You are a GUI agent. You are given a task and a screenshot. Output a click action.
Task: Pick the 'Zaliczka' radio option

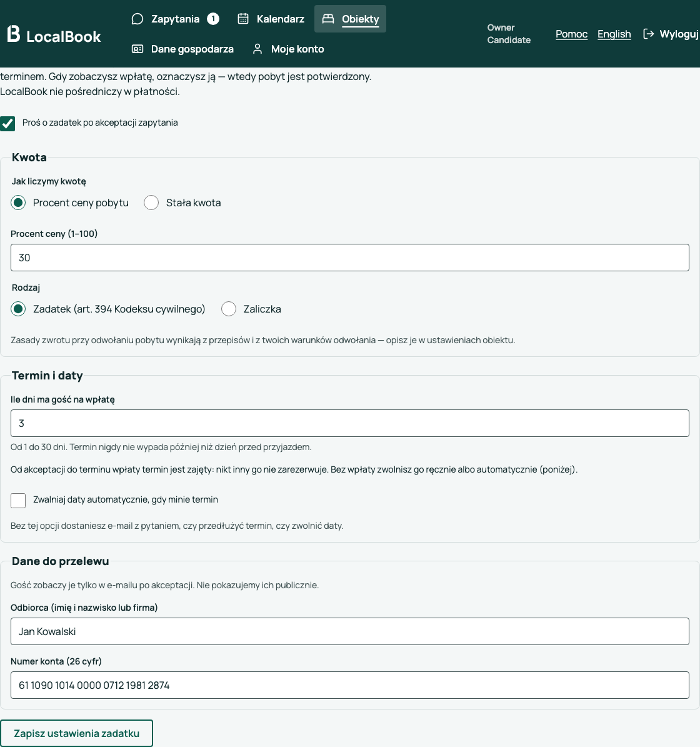[229, 309]
